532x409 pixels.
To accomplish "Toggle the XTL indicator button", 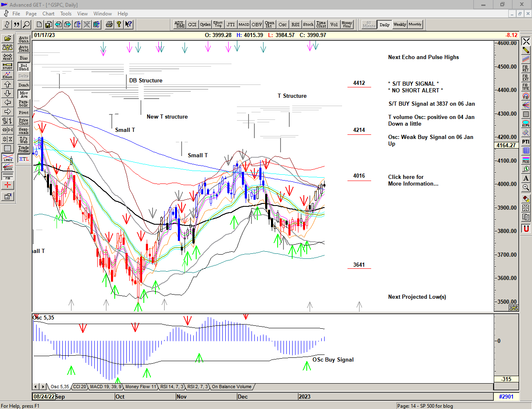I will pos(24,159).
